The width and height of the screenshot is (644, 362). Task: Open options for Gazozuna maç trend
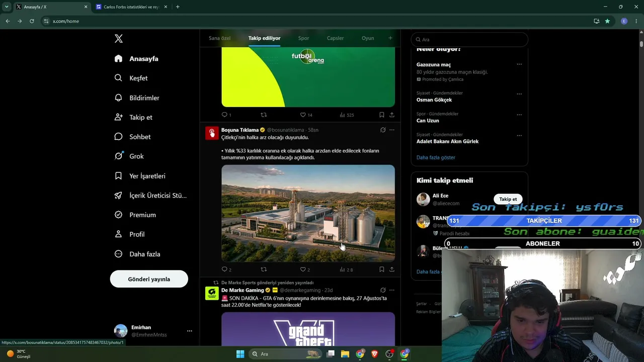pyautogui.click(x=519, y=64)
